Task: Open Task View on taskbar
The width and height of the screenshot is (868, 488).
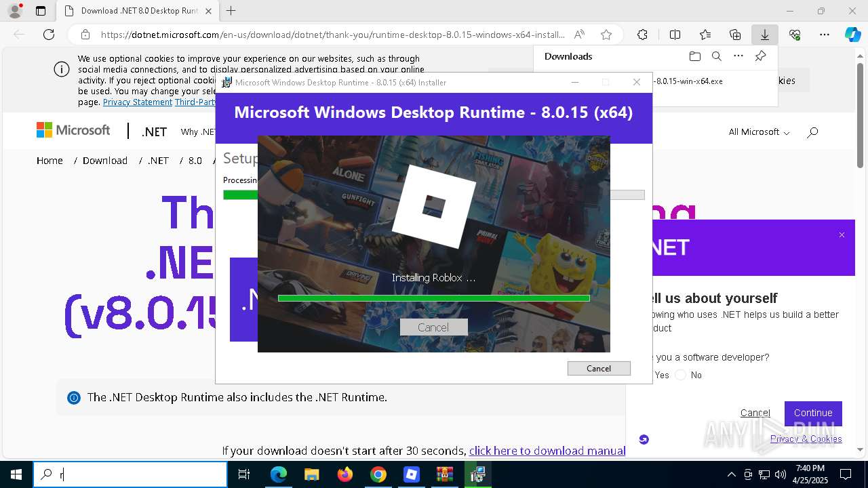Action: [244, 474]
